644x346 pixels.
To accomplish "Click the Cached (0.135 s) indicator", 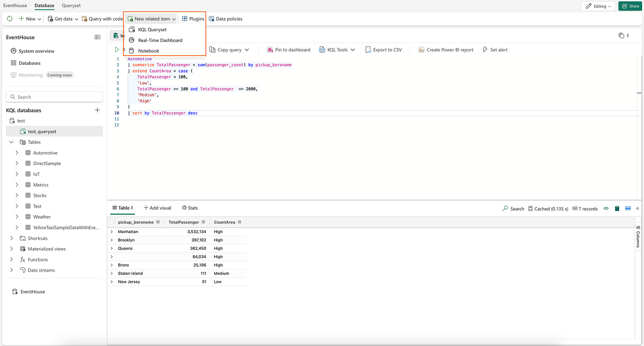I will [x=548, y=209].
